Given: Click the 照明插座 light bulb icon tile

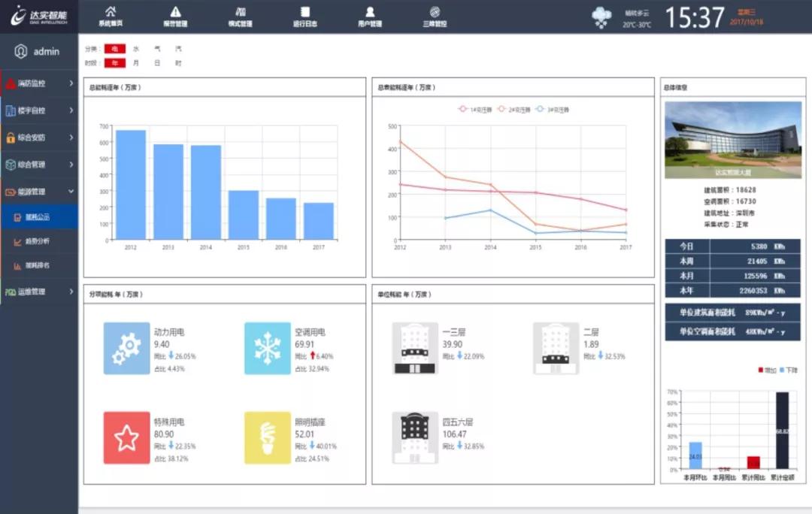Looking at the screenshot, I should coord(267,437).
